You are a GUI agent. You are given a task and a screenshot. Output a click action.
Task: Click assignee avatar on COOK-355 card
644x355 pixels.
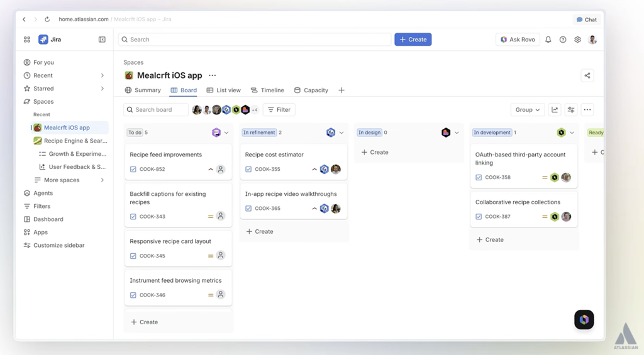(x=336, y=169)
